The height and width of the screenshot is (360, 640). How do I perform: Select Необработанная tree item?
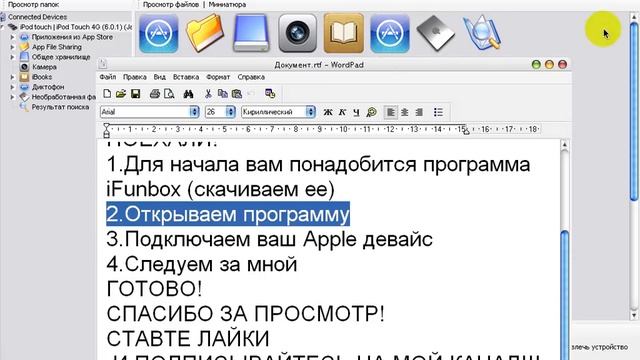tap(63, 97)
